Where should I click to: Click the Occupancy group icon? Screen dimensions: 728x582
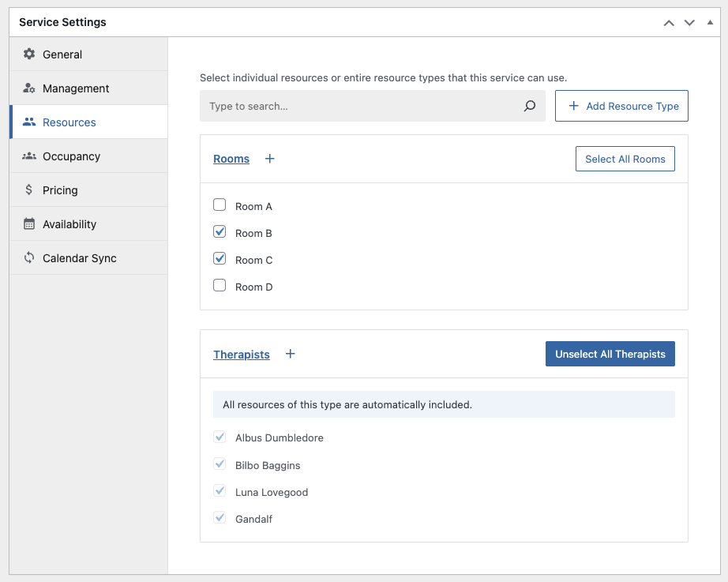(29, 156)
